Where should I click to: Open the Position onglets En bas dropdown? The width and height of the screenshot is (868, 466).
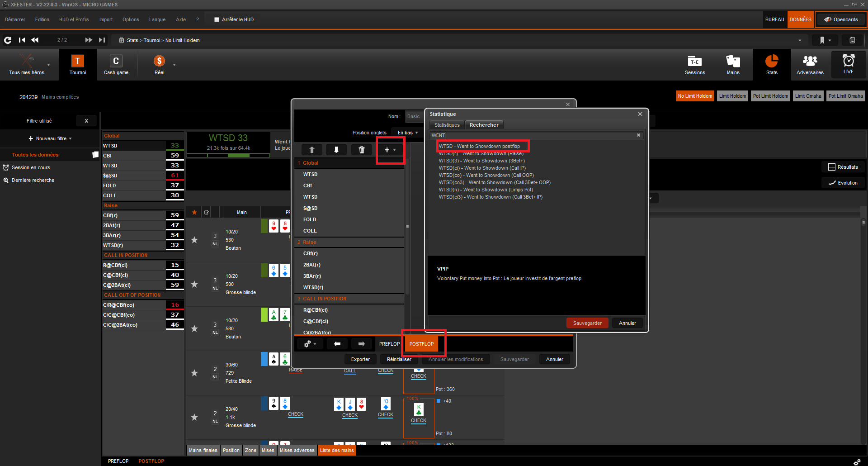(407, 133)
